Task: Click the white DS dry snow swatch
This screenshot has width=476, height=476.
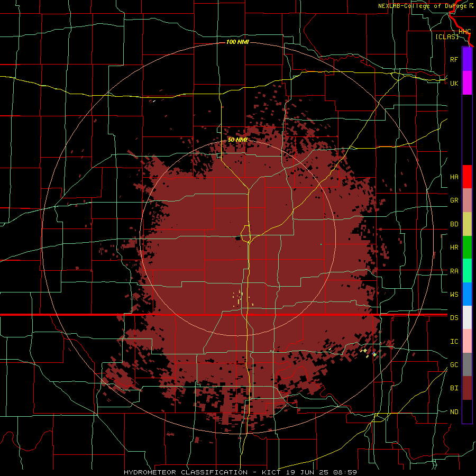Action: coord(467,317)
